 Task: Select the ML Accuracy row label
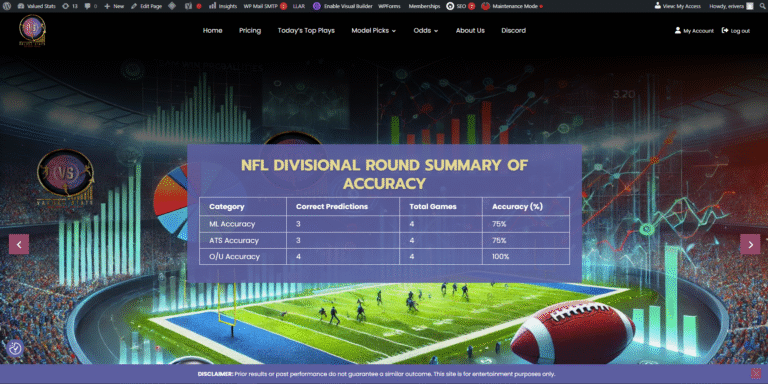point(232,224)
